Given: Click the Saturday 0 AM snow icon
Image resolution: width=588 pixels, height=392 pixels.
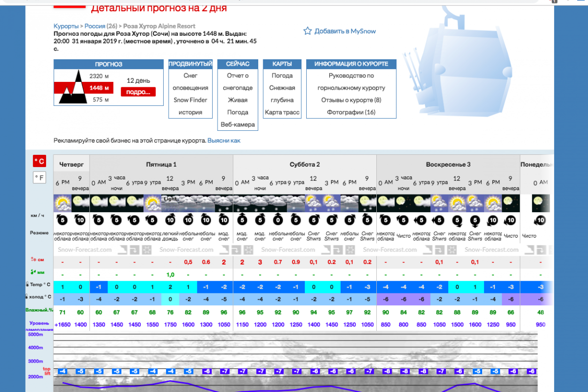Looking at the screenshot, I should tap(242, 203).
